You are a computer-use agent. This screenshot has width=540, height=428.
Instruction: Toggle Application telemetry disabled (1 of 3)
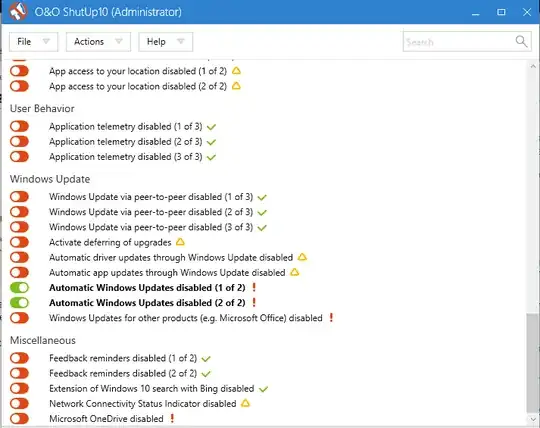pyautogui.click(x=19, y=126)
